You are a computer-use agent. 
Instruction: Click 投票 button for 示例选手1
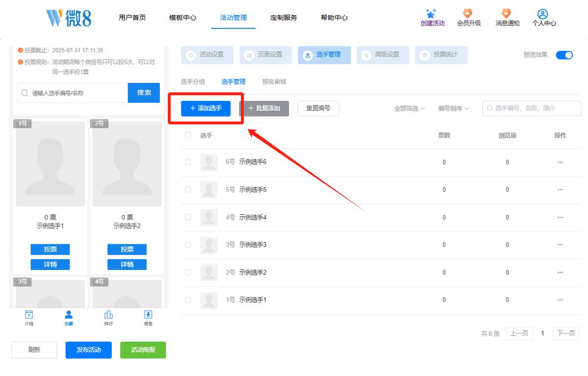(x=50, y=249)
